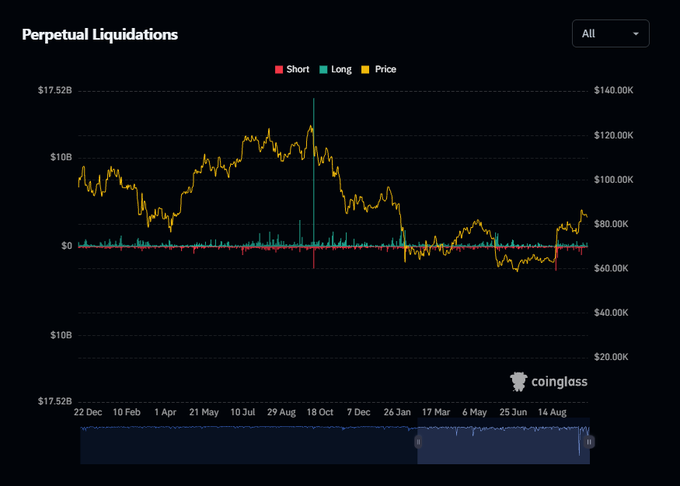This screenshot has width=680, height=486.
Task: Click the 6 May x-axis label
Action: tap(474, 412)
